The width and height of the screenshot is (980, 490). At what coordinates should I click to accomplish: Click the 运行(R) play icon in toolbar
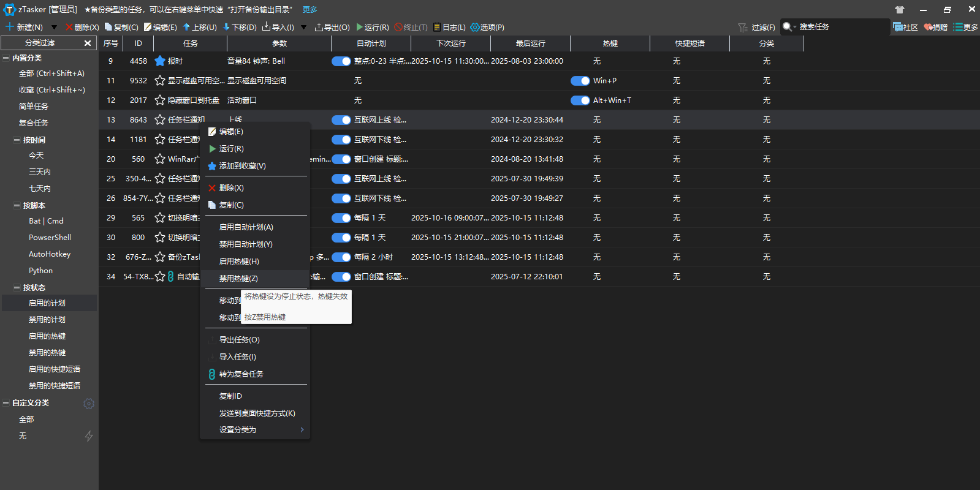(x=360, y=27)
